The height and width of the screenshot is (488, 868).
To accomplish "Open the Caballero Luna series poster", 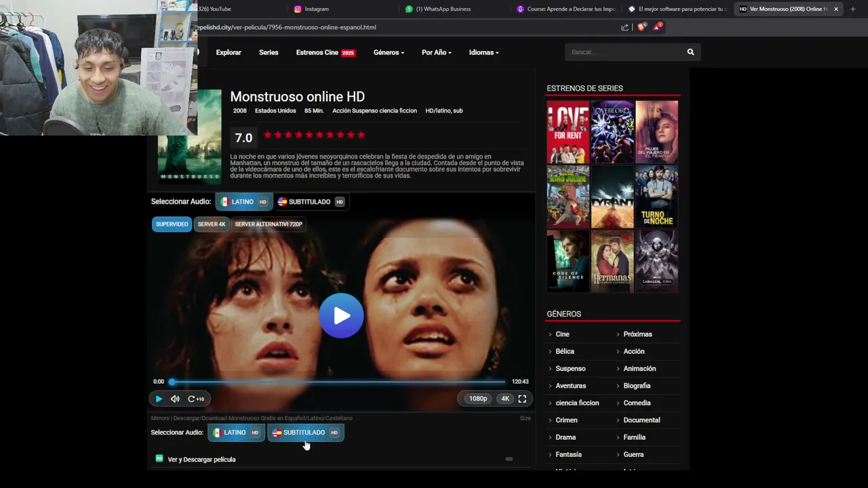I will coord(656,262).
